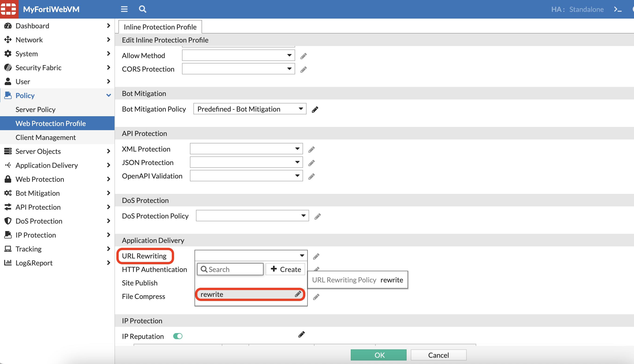Click the Web Protection lock icon
The width and height of the screenshot is (634, 364).
8,179
